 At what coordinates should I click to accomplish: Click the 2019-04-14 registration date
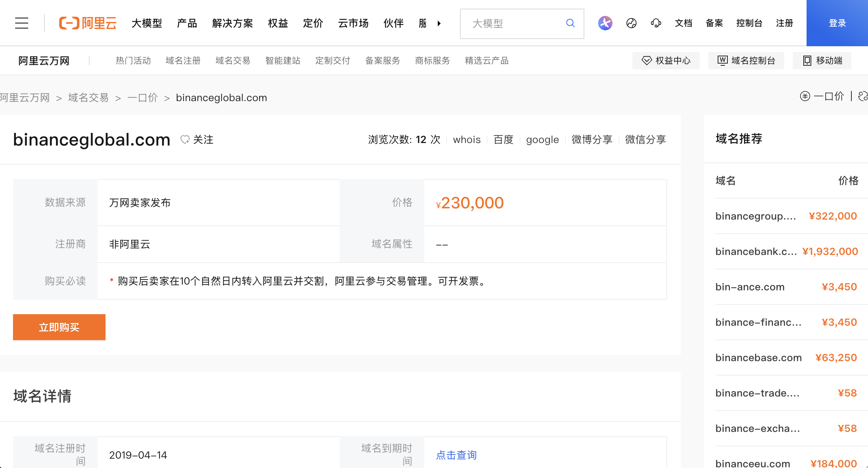coord(138,455)
